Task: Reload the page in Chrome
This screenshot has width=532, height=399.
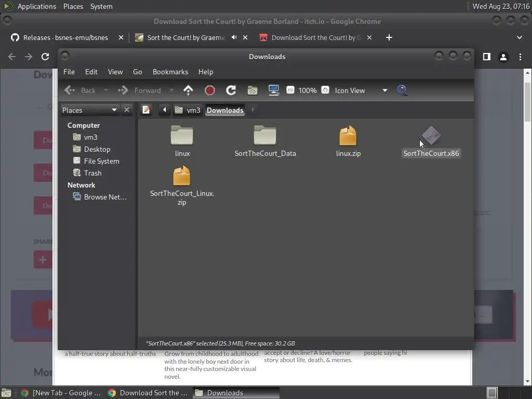Action: pyautogui.click(x=45, y=57)
